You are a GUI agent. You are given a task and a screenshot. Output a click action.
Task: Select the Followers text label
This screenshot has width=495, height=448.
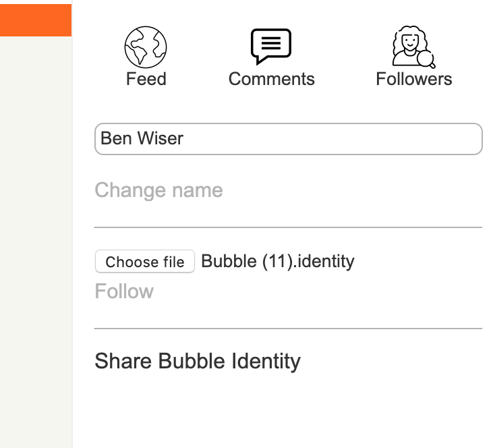[413, 79]
